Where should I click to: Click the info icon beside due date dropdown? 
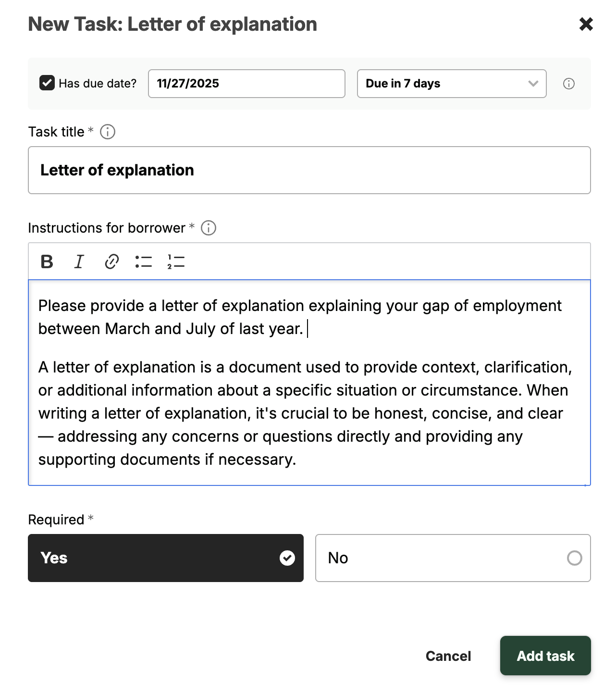coord(569,84)
